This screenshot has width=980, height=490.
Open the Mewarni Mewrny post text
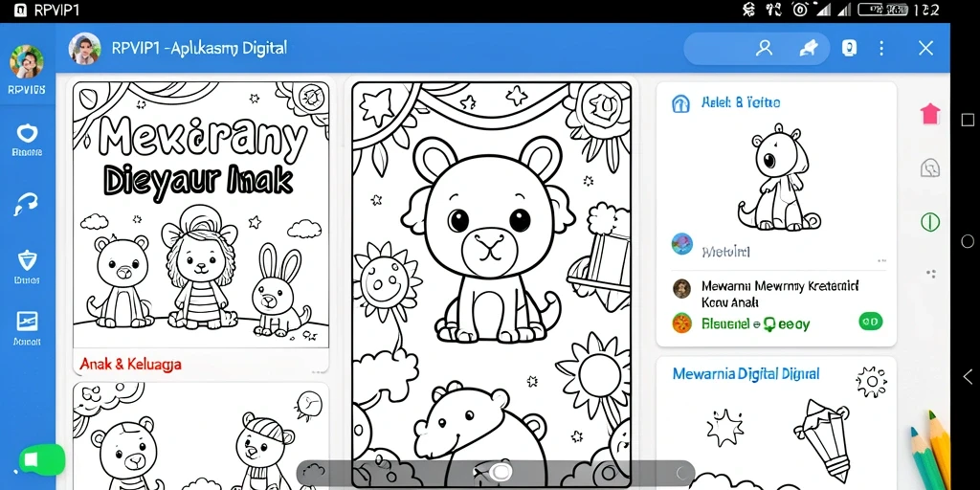[780, 294]
